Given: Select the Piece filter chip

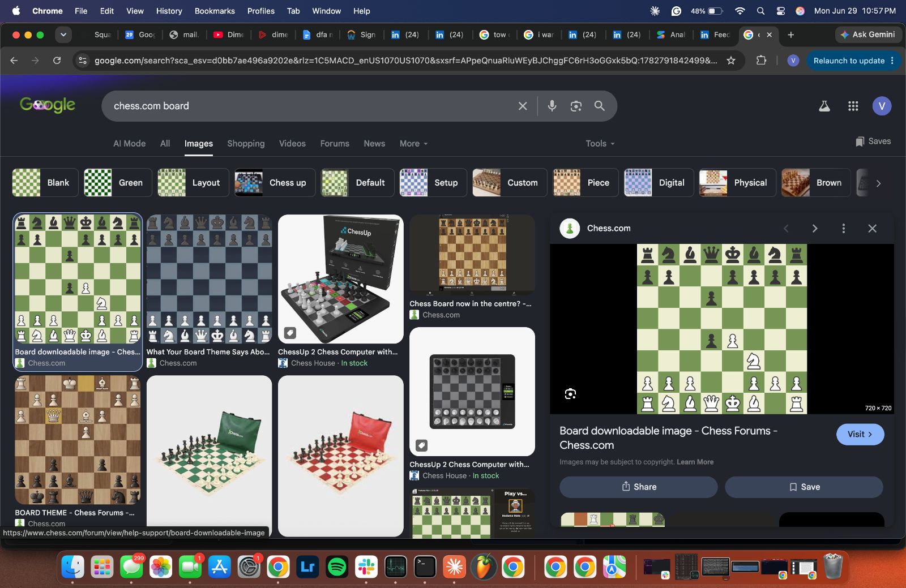Looking at the screenshot, I should click(586, 183).
